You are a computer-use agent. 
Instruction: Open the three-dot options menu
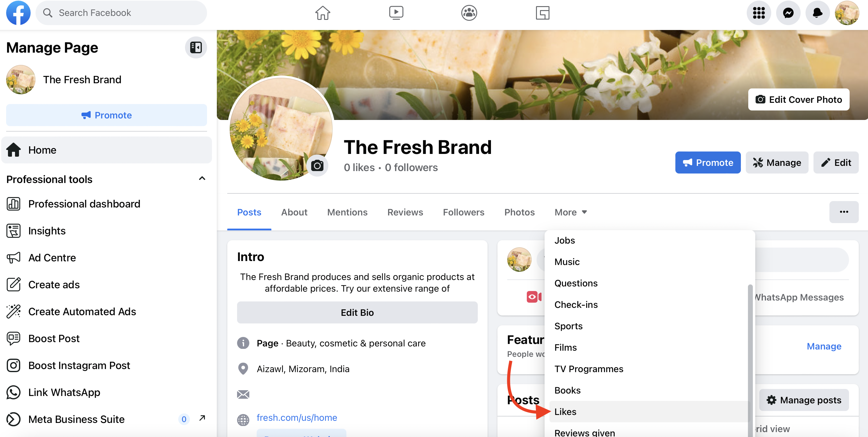point(844,212)
